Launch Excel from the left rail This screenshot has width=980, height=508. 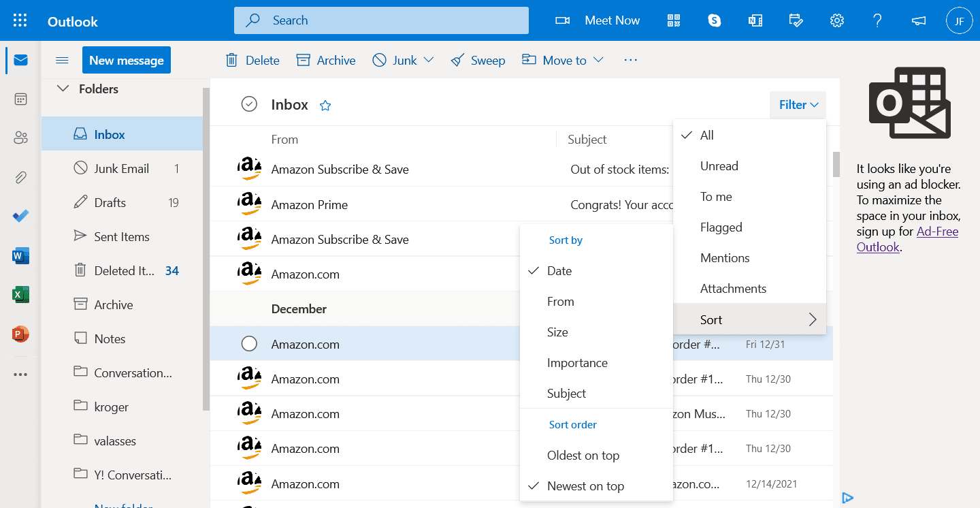click(x=20, y=295)
